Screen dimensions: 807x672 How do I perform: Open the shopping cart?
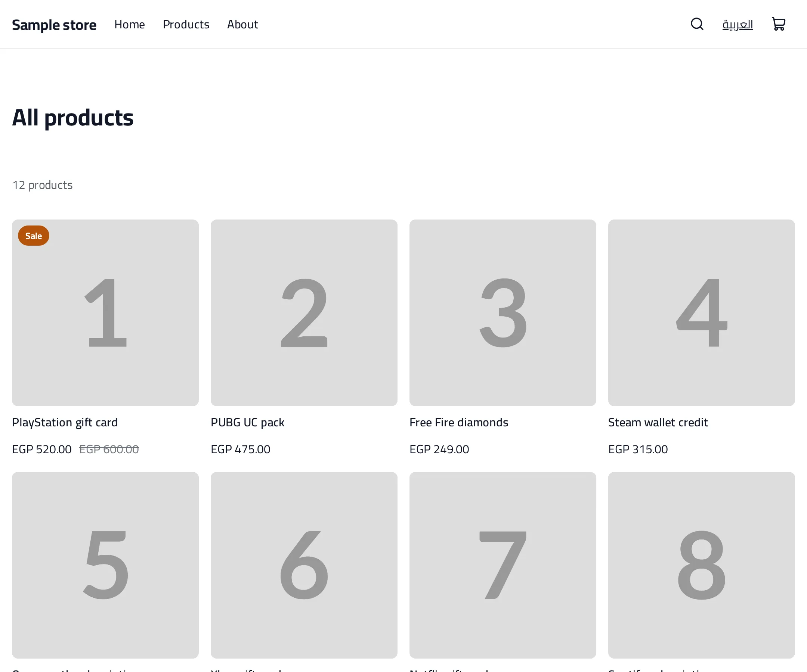click(x=779, y=24)
